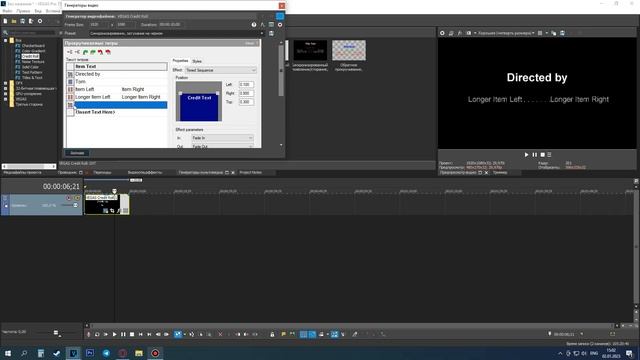Toggle the solo button on the video track header
This screenshot has width=640, height=360.
click(77, 198)
